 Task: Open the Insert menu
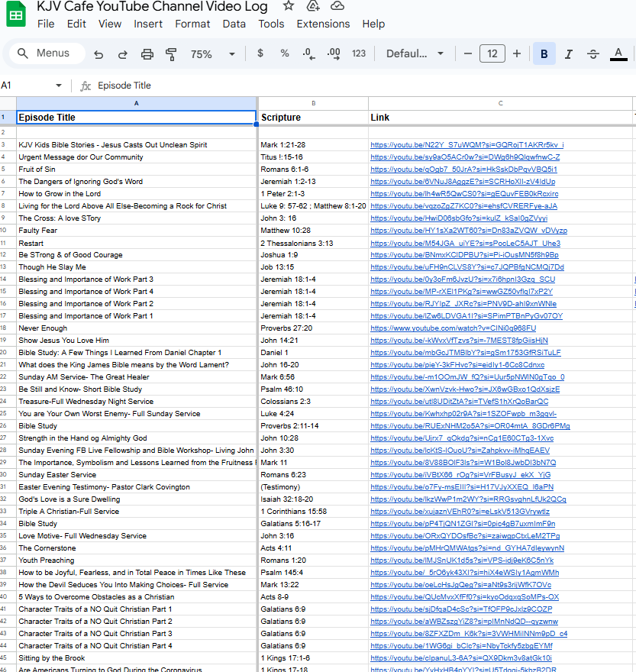[148, 24]
